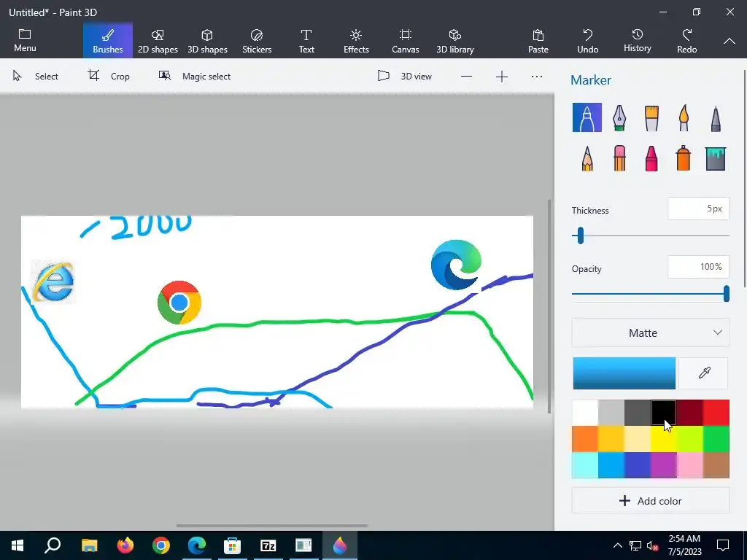747x560 pixels.
Task: Choose the red color swatch
Action: point(716,413)
